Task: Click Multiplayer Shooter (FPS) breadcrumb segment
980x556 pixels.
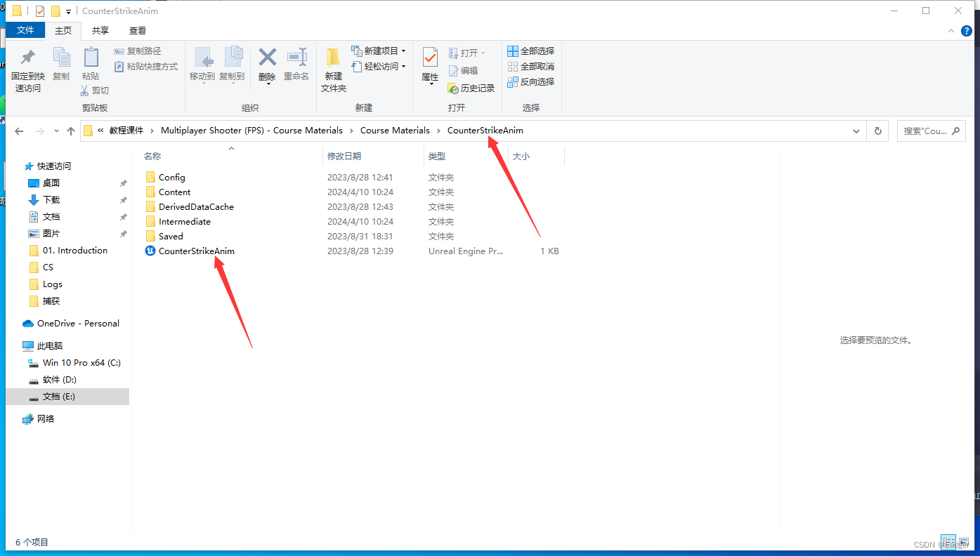Action: (251, 131)
